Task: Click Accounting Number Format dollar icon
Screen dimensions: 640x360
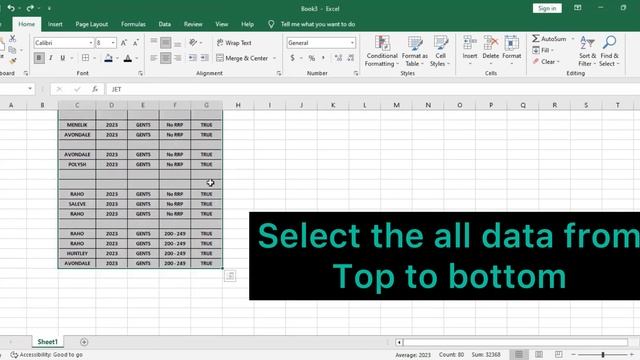Action: pos(293,58)
